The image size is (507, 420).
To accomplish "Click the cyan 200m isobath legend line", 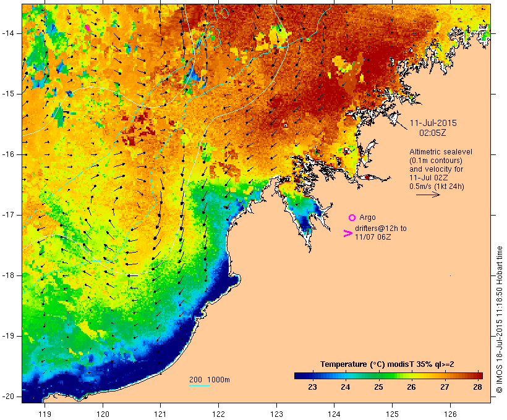I will click(200, 385).
